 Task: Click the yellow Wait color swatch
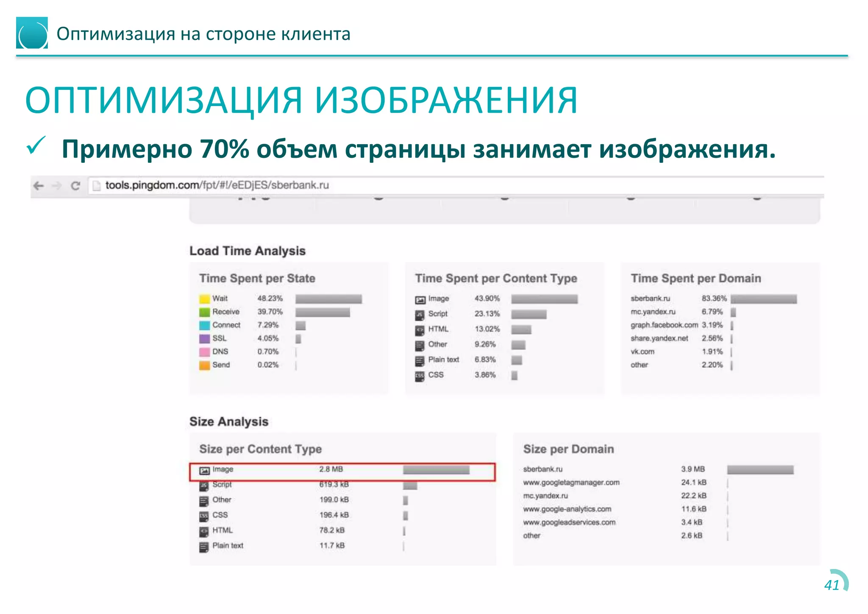coord(205,299)
